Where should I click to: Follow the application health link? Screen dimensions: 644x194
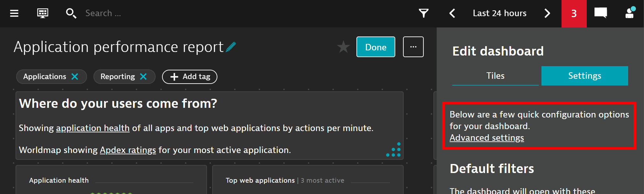93,128
